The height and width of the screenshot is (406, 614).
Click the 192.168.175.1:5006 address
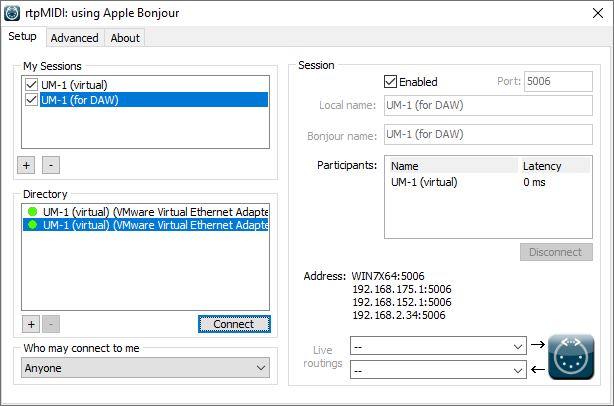(x=402, y=289)
